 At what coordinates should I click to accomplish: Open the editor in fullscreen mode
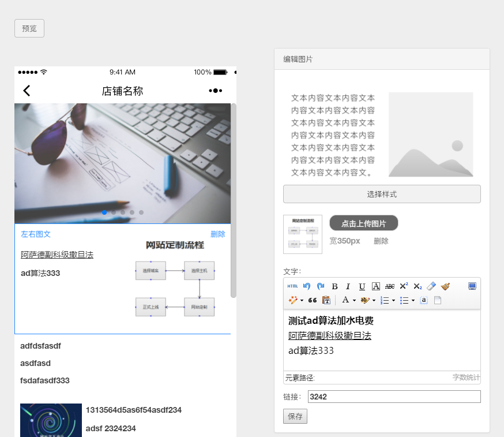472,286
